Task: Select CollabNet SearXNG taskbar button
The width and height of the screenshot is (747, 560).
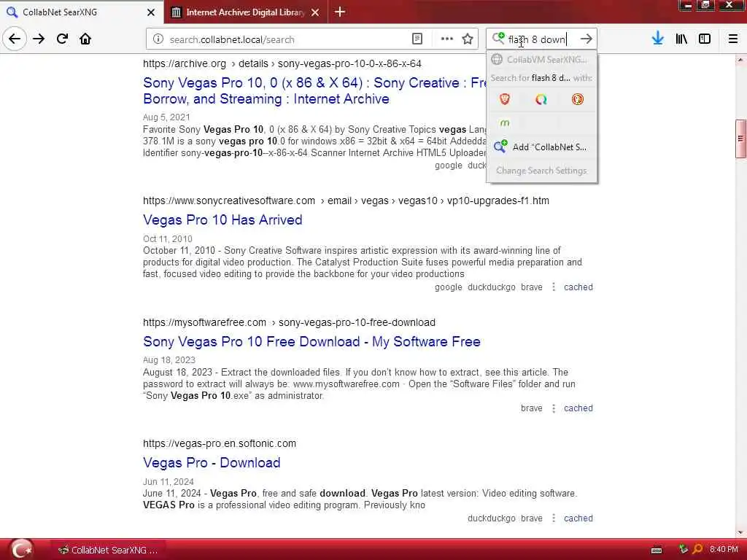Action: [108, 550]
